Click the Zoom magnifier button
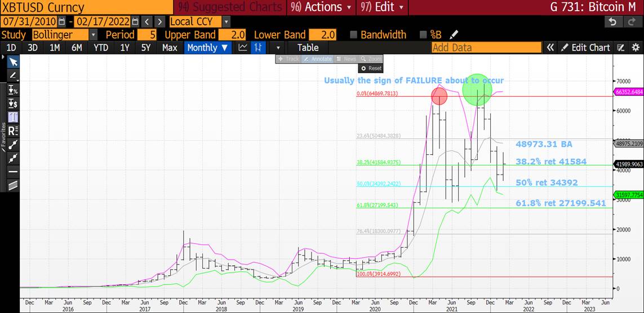644x313 pixels. [371, 59]
